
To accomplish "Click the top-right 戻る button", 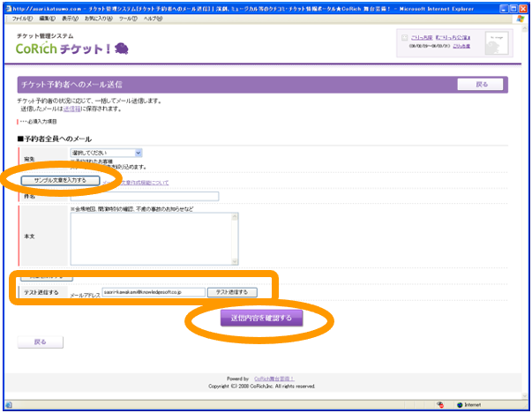I will pyautogui.click(x=481, y=85).
